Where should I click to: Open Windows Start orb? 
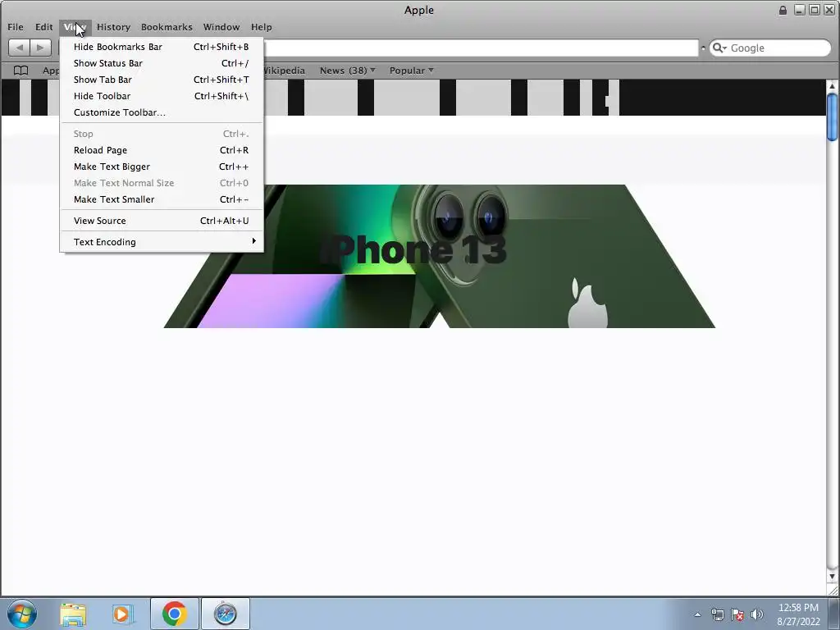tap(22, 614)
